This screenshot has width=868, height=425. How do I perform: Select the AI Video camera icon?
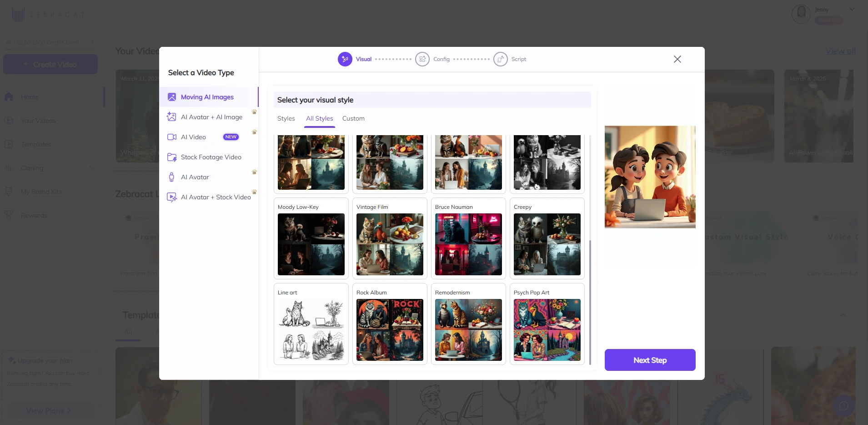pyautogui.click(x=171, y=137)
